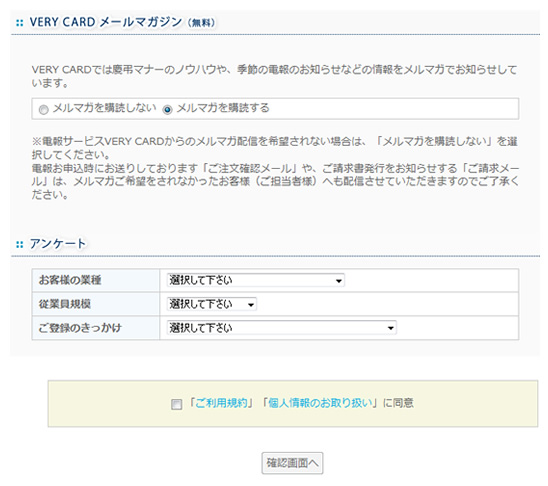
Task: Click the dropdown arrow of ご登録のきっかけ
Action: [390, 328]
